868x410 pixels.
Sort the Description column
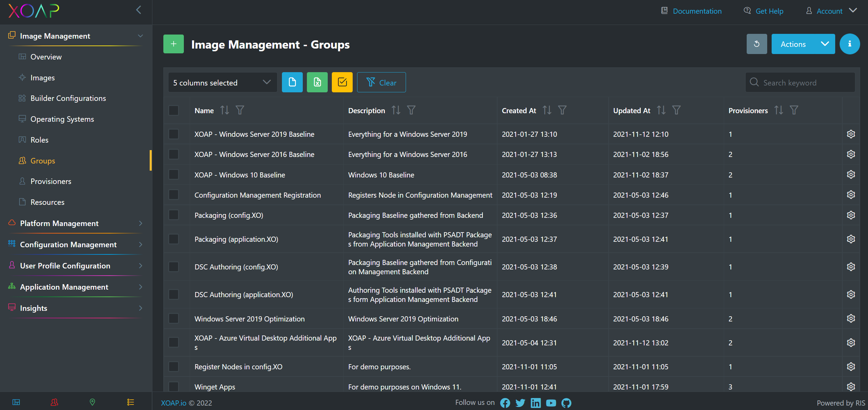tap(396, 110)
